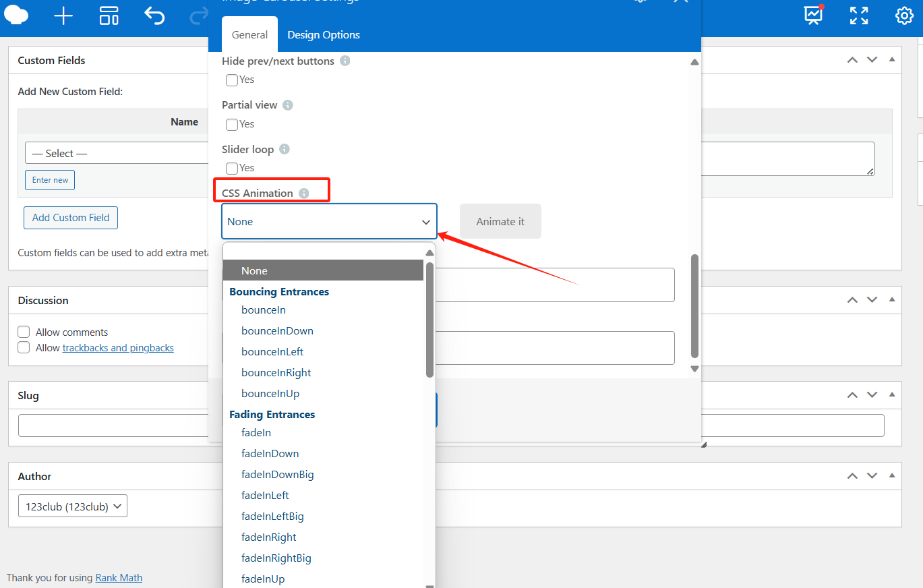Open the Author 123club dropdown
Viewport: 923px width, 588px height.
(73, 506)
